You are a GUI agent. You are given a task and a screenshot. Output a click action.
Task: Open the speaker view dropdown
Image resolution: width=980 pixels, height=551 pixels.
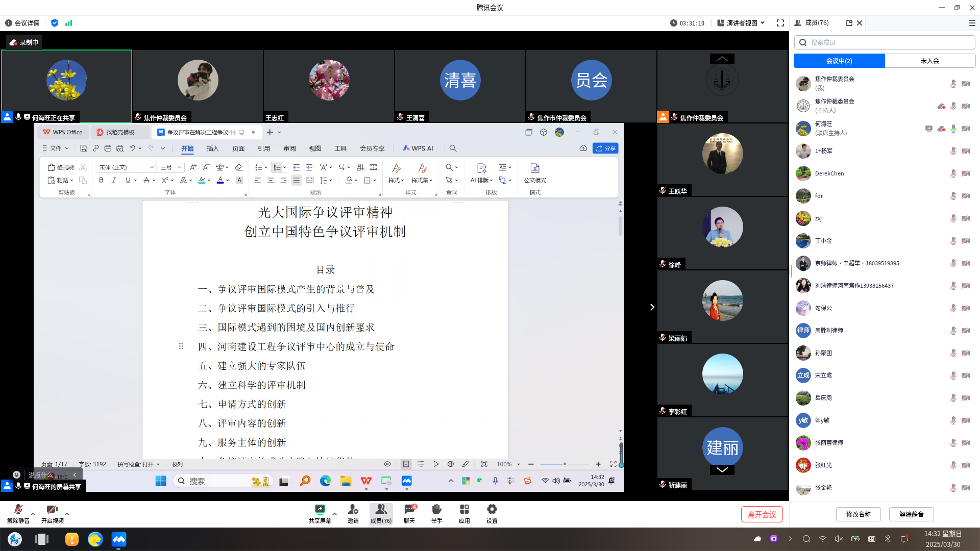tap(741, 23)
